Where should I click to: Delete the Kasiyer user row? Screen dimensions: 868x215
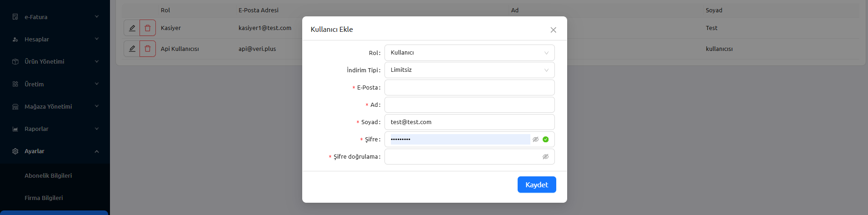148,28
